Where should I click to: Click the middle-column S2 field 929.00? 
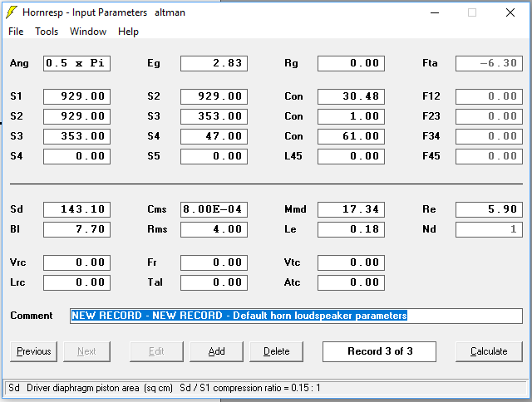(x=214, y=96)
